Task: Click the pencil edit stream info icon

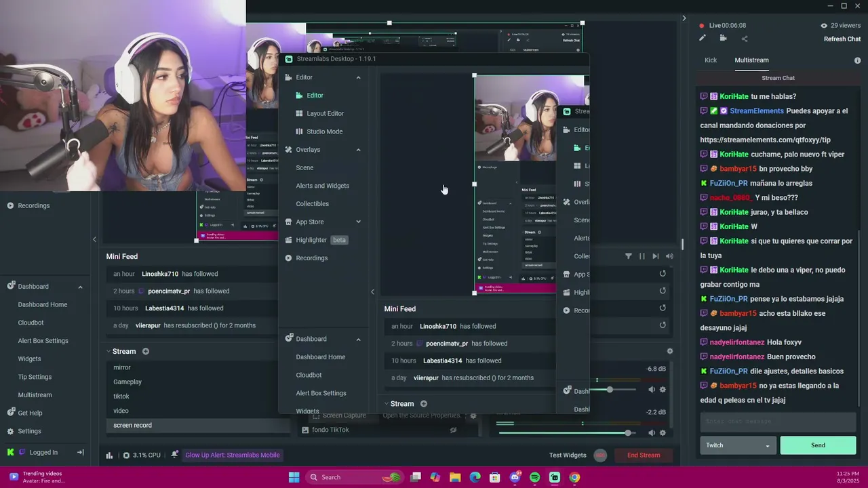Action: tap(703, 39)
